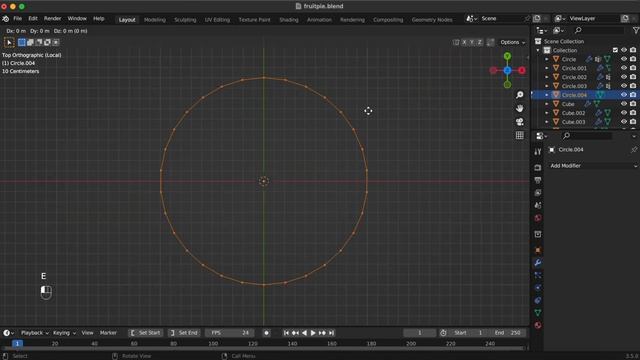
Task: Click the FPS 24 value field
Action: [x=229, y=333]
